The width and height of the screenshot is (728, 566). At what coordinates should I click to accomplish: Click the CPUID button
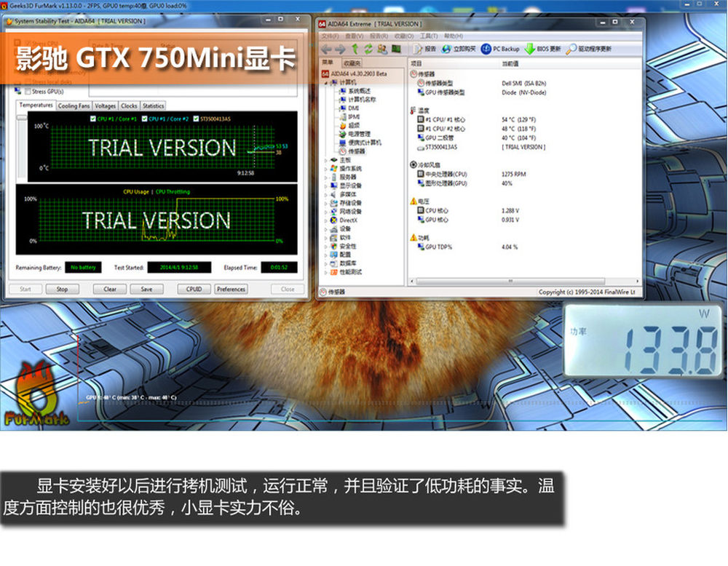194,289
